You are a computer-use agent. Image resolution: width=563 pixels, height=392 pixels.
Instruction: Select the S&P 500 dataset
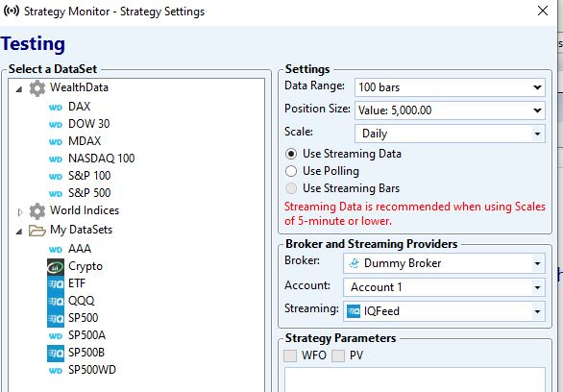point(89,193)
